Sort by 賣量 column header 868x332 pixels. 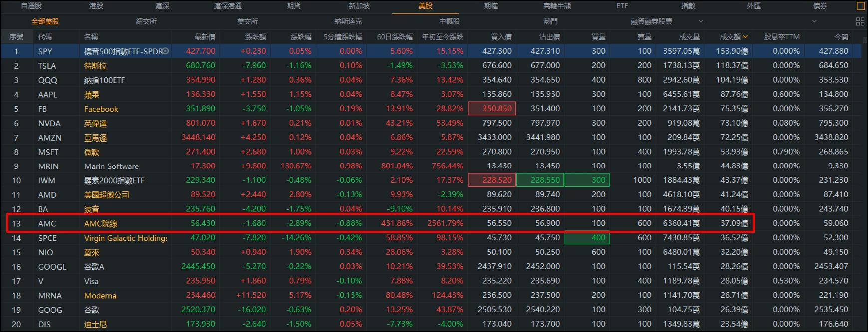point(644,37)
